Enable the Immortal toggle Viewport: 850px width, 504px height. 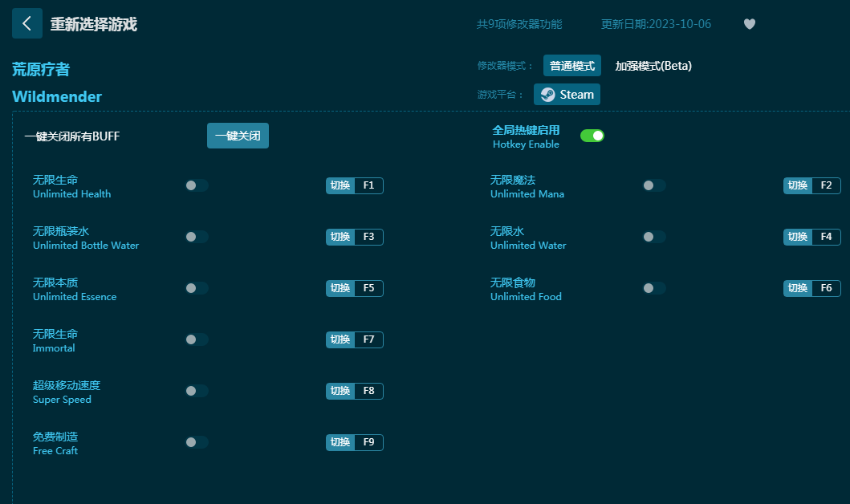tap(197, 339)
